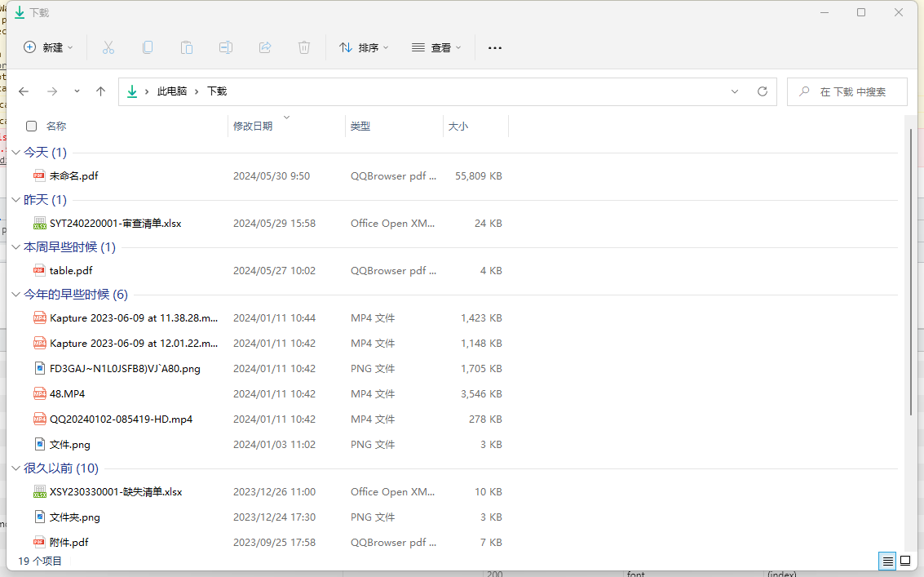Go up one folder level
Viewport: 924px width, 577px height.
click(x=100, y=91)
